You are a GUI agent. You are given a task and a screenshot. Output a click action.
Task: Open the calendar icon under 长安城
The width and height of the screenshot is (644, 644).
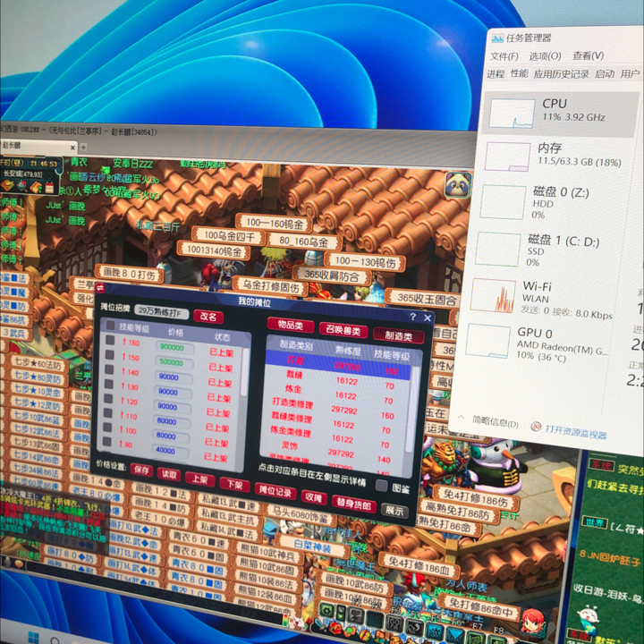point(50,188)
